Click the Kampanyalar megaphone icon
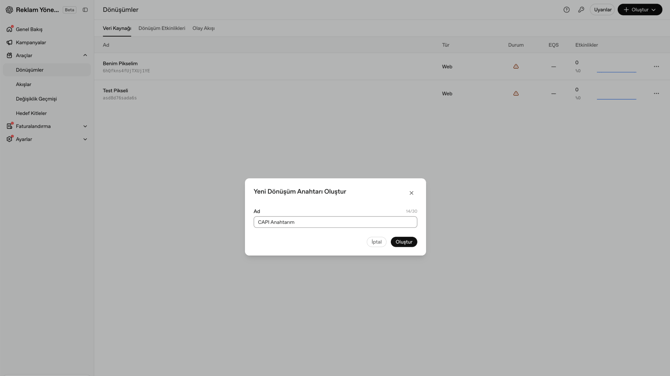Image resolution: width=670 pixels, height=376 pixels. point(9,42)
